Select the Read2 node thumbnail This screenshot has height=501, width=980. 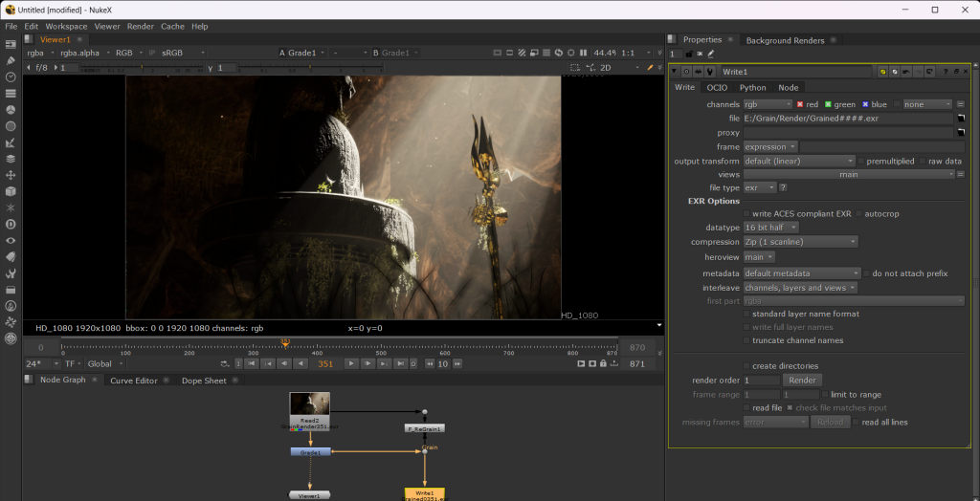[x=309, y=406]
